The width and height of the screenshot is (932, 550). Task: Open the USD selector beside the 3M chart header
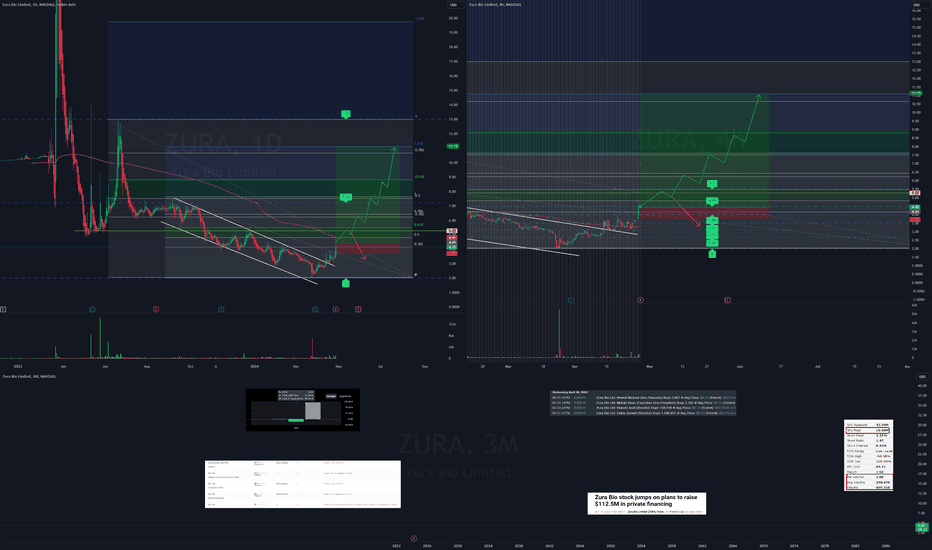pyautogui.click(x=922, y=376)
